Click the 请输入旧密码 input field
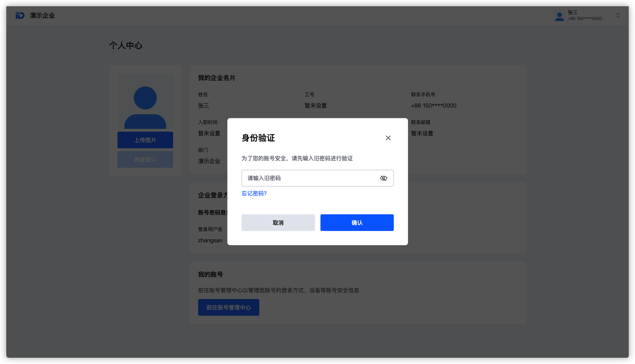The height and width of the screenshot is (364, 635). click(310, 178)
